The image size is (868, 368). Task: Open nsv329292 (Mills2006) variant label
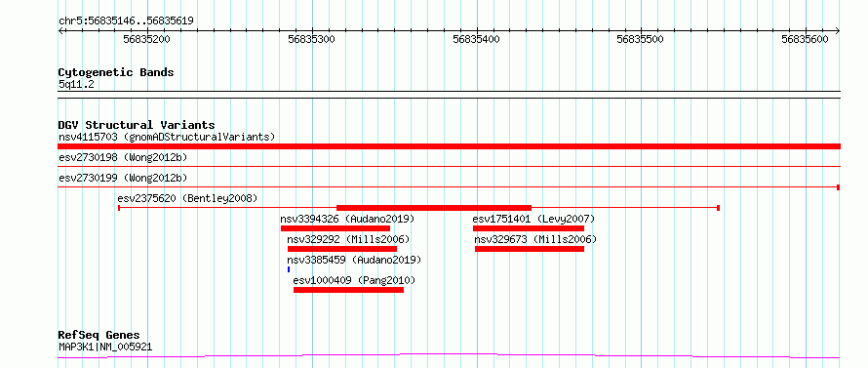coord(348,239)
